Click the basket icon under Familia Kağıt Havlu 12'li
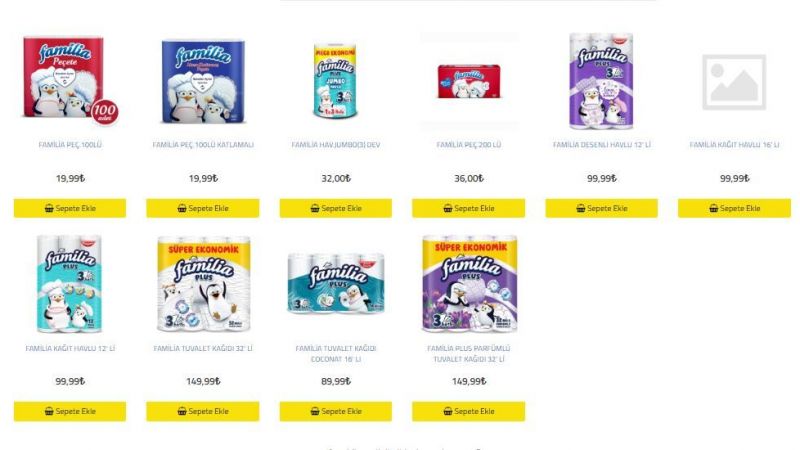The height and width of the screenshot is (450, 800). click(49, 411)
